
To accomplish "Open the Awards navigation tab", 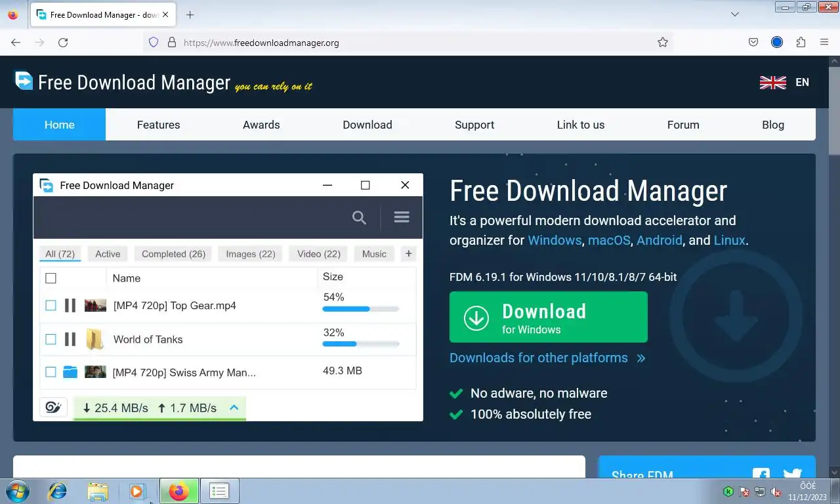I will pyautogui.click(x=261, y=125).
